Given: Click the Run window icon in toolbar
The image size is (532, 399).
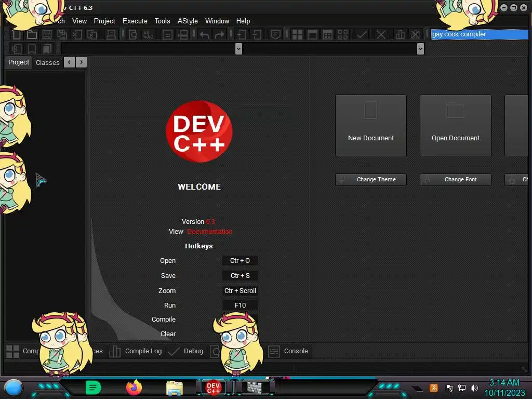Looking at the screenshot, I should [312, 35].
